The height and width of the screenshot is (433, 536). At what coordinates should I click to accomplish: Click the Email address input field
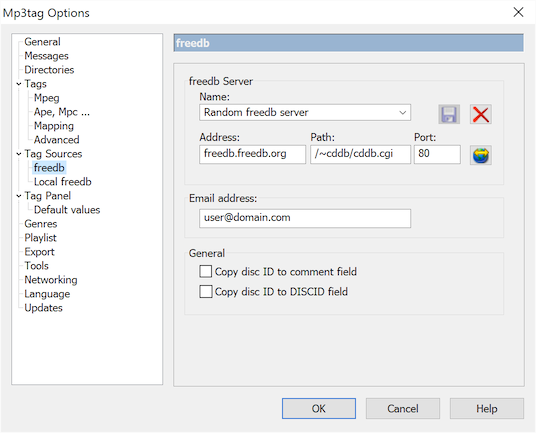coord(305,218)
